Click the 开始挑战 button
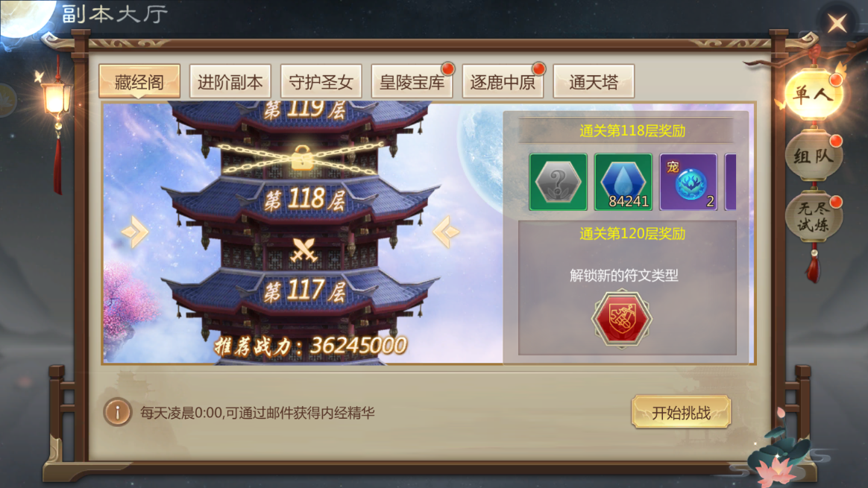Screen dimensions: 868x488 click(681, 412)
